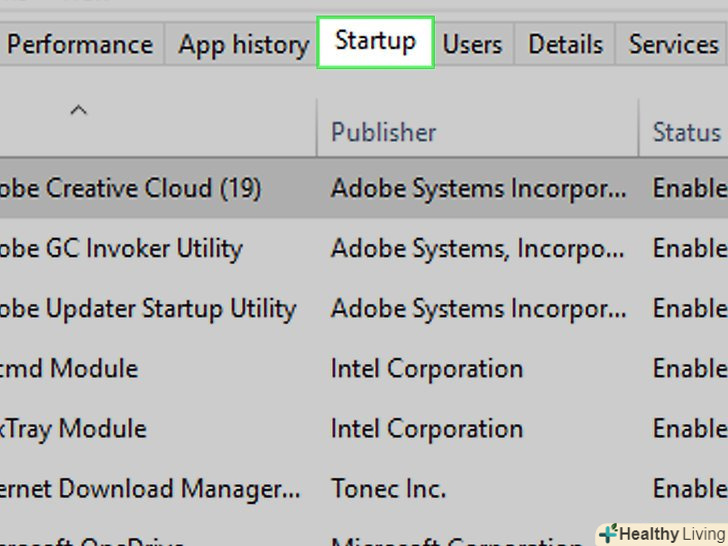Click the Tonec Inc. publisher cell
This screenshot has height=546, width=728.
coord(388,489)
